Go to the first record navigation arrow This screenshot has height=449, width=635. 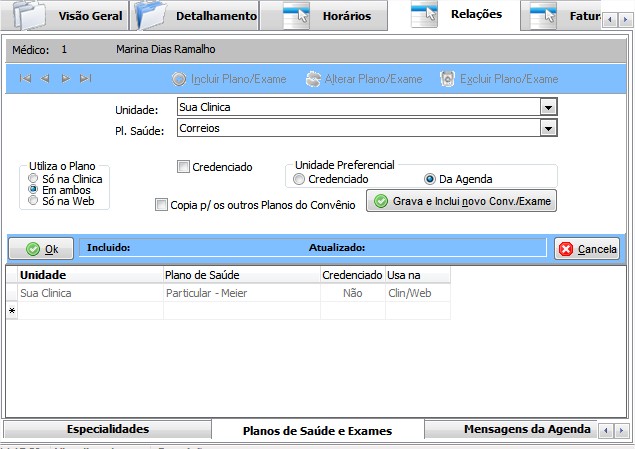[25, 79]
